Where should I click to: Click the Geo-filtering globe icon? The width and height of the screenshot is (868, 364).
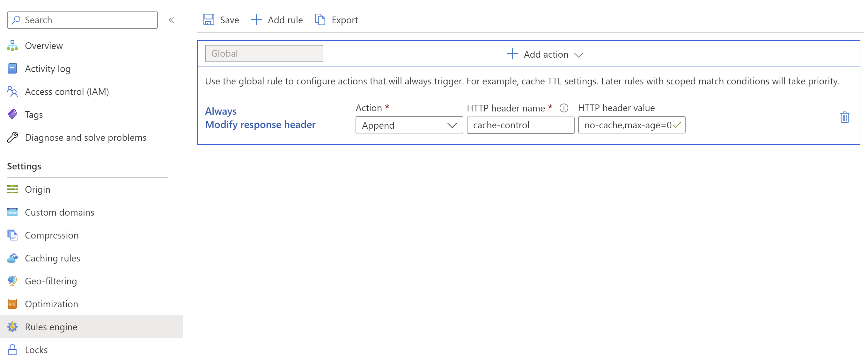(x=12, y=281)
